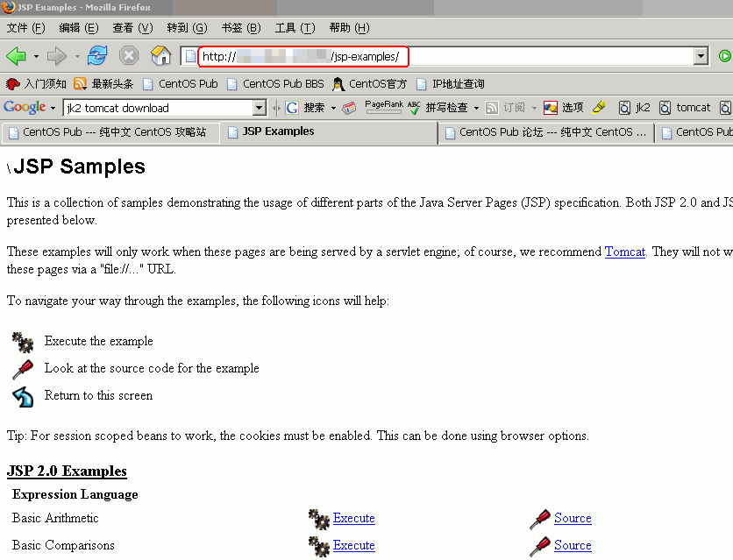Click the Stop loading icon
The image size is (733, 560).
tap(130, 55)
